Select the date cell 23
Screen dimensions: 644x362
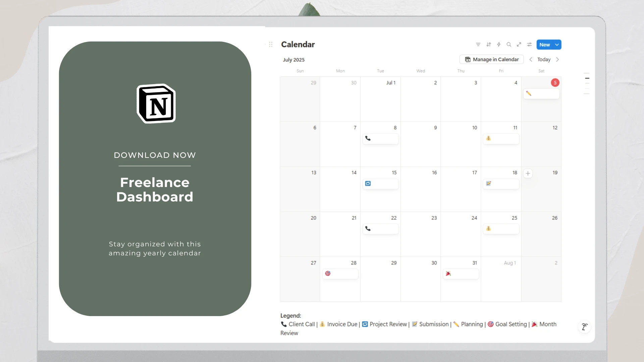point(421,234)
